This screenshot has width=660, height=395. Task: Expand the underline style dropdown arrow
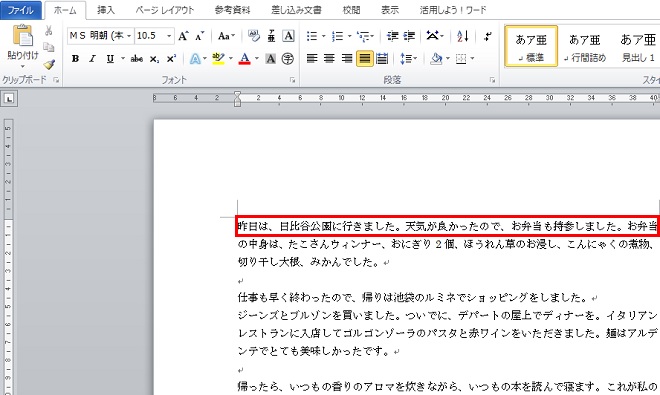coord(122,59)
